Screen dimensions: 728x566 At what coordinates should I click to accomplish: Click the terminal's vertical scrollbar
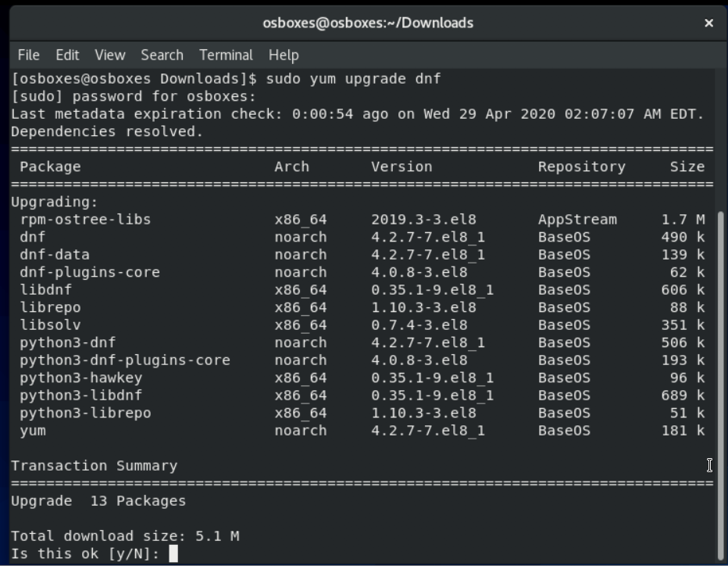click(x=722, y=313)
